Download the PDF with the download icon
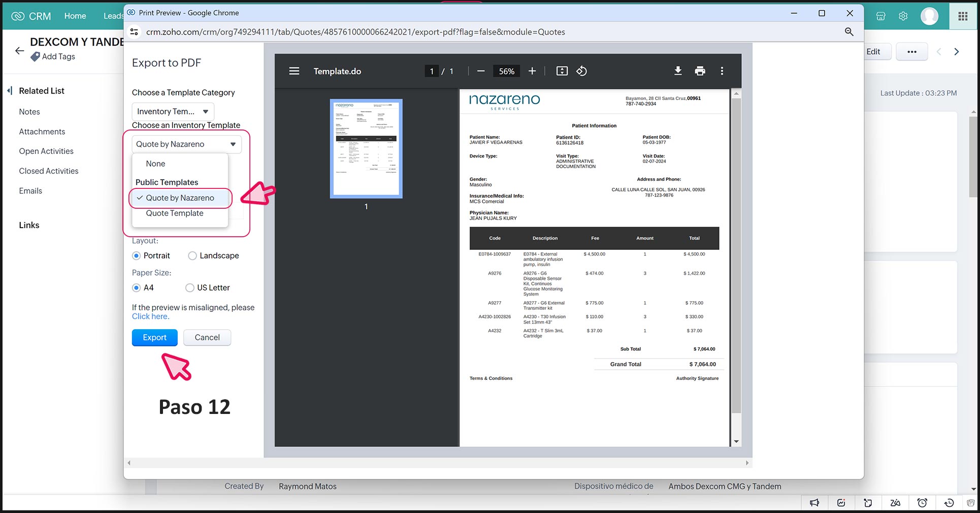 pyautogui.click(x=677, y=71)
